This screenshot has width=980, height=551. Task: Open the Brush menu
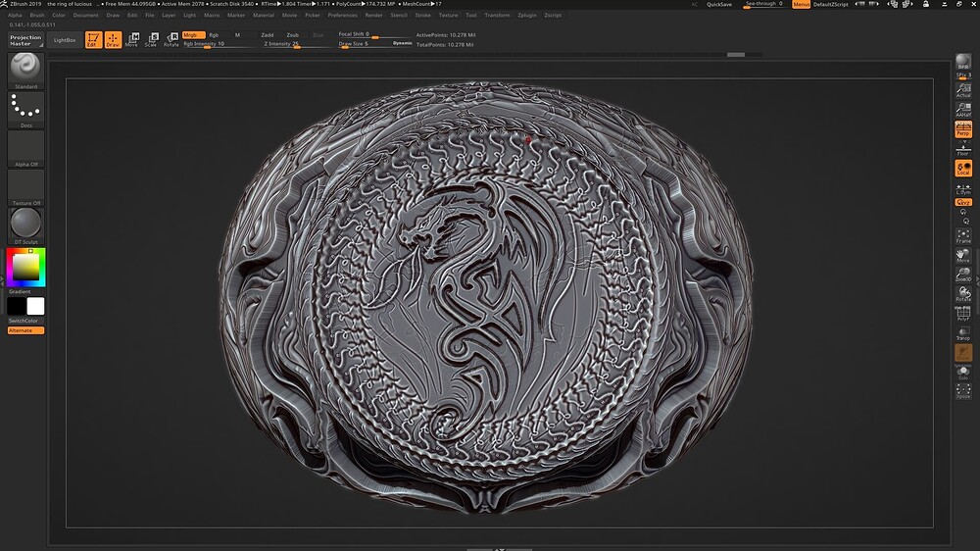[37, 15]
